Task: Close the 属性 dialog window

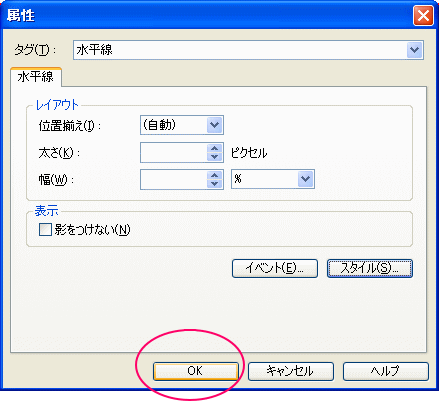Action: pyautogui.click(x=423, y=15)
